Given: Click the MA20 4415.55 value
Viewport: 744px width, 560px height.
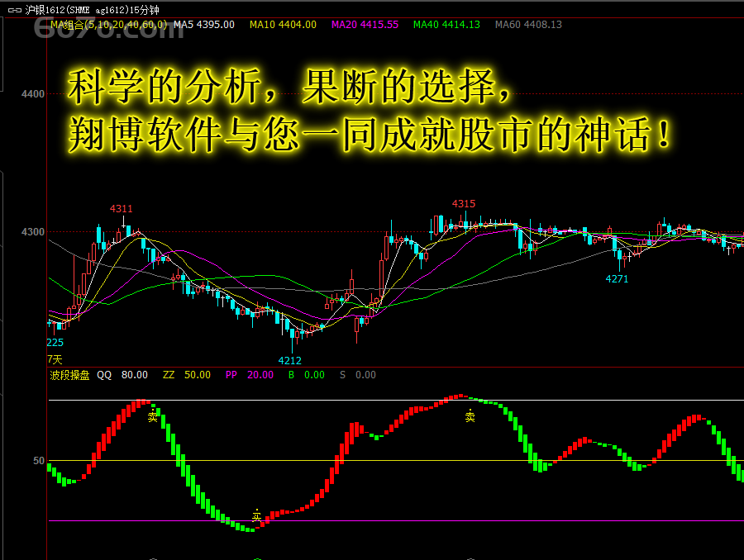Looking at the screenshot, I should tap(365, 25).
